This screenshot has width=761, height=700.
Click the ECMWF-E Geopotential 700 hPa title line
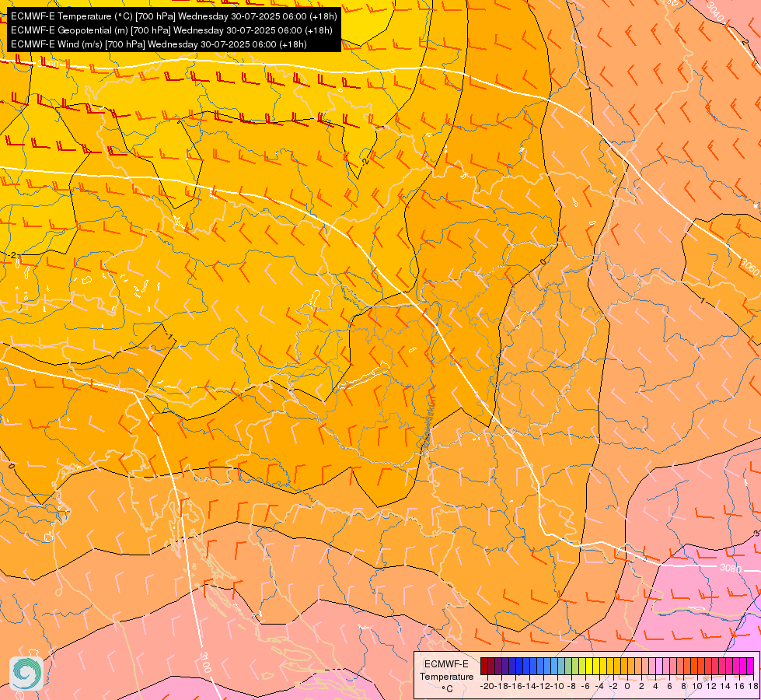171,30
